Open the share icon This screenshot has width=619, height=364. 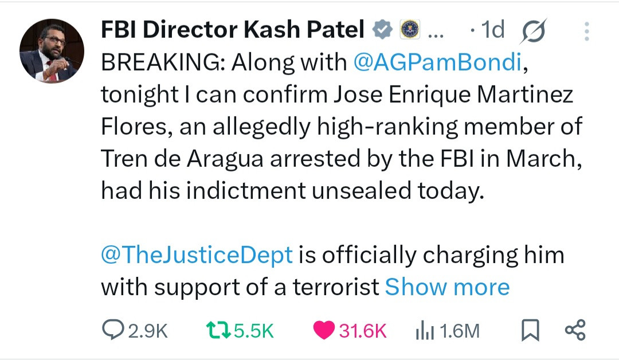coord(575,330)
